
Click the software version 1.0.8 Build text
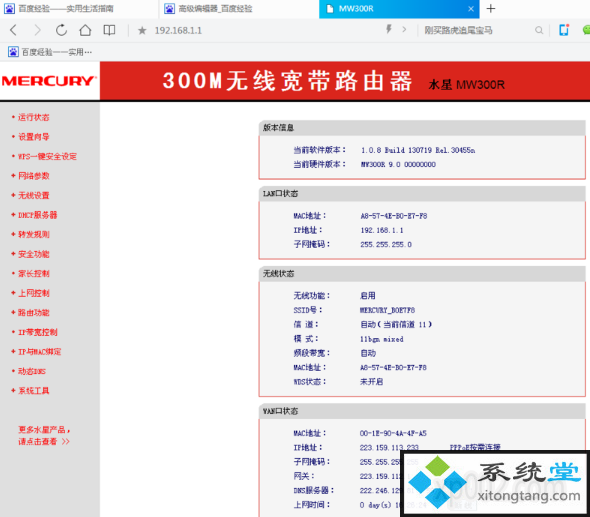tap(418, 150)
